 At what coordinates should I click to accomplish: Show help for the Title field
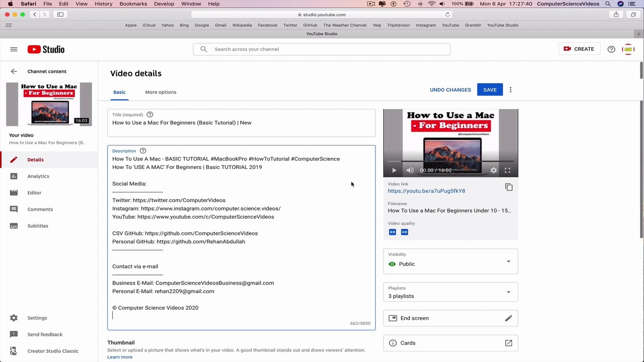point(149,115)
